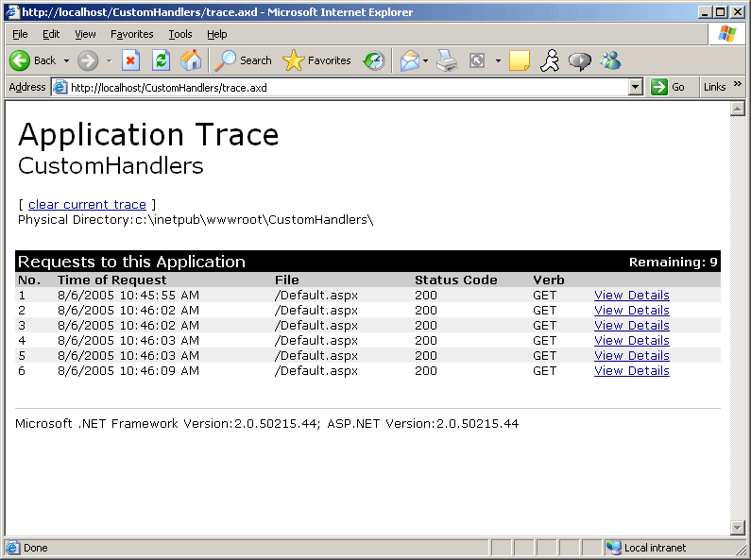Image resolution: width=751 pixels, height=560 pixels.
Task: View Details for request number 6
Action: tap(631, 370)
